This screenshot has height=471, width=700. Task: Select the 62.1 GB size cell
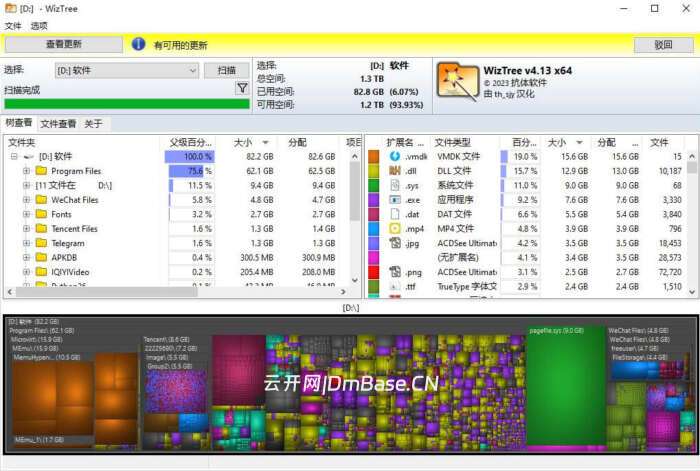point(259,171)
